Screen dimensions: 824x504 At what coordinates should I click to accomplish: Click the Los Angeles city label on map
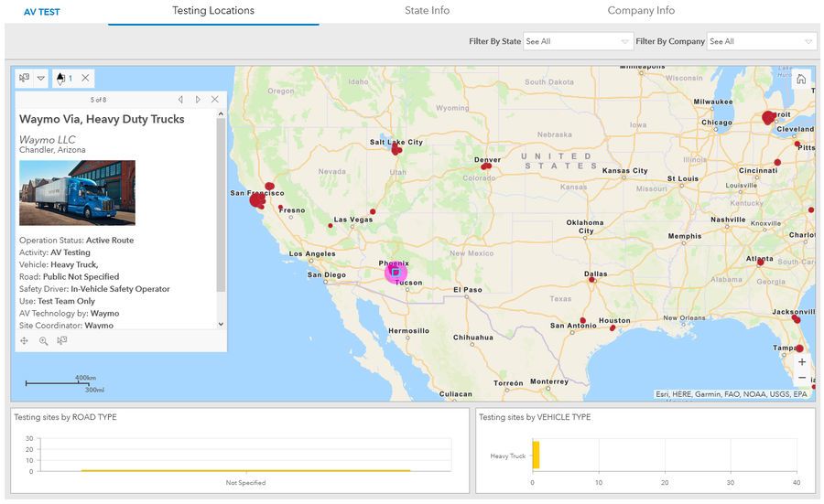312,253
